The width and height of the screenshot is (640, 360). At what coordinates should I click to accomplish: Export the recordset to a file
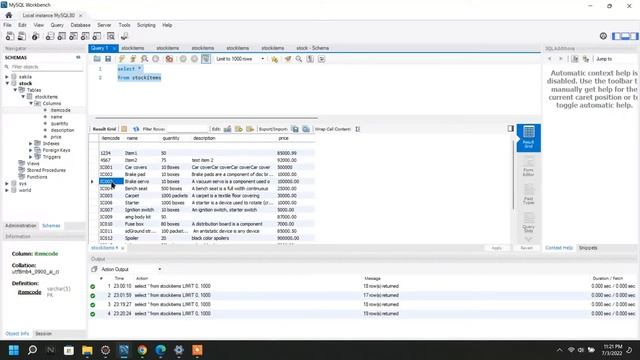[x=295, y=129]
